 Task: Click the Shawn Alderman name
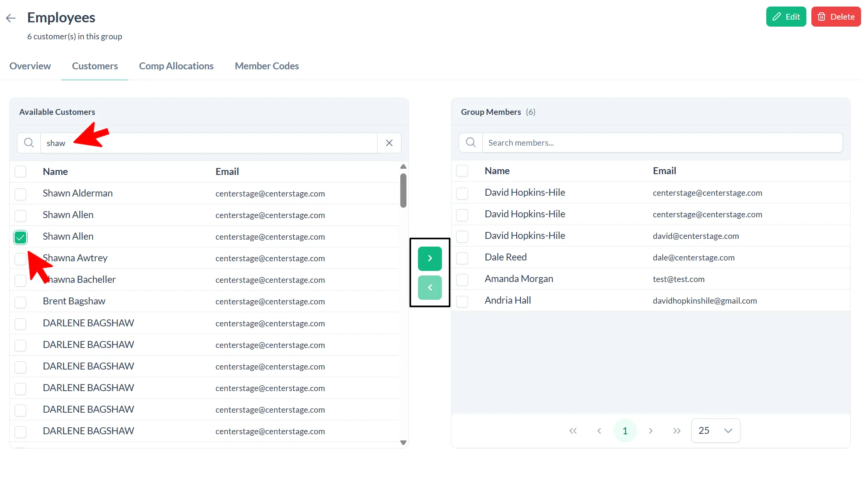point(78,193)
